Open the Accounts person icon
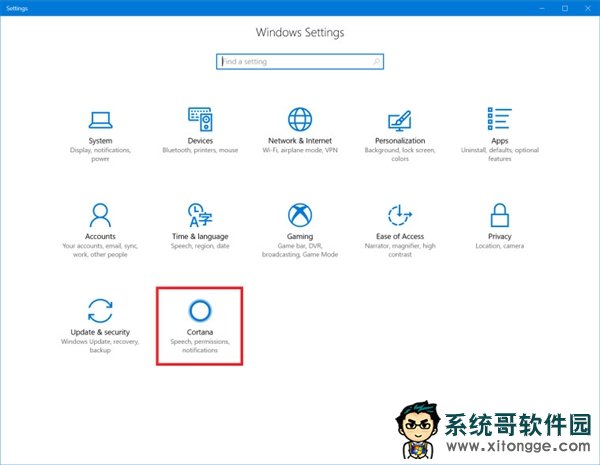Screen dimensions: 600x465 click(100, 215)
